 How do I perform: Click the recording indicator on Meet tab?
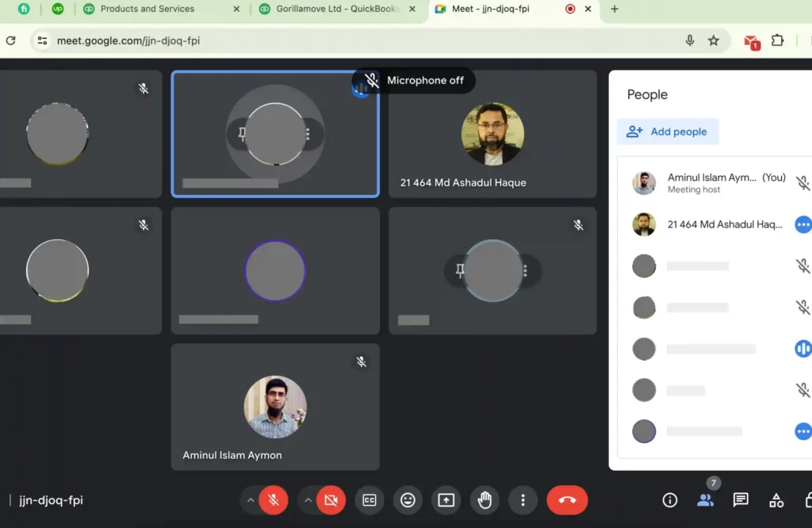570,9
